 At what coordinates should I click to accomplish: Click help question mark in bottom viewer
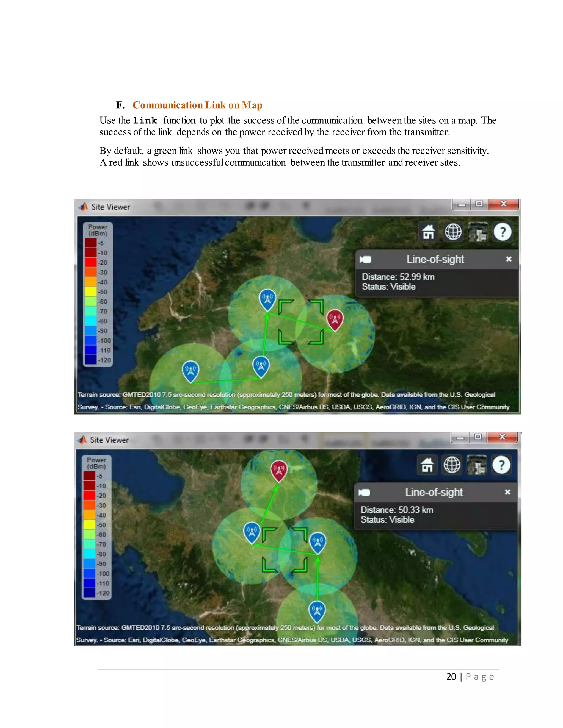(x=501, y=465)
